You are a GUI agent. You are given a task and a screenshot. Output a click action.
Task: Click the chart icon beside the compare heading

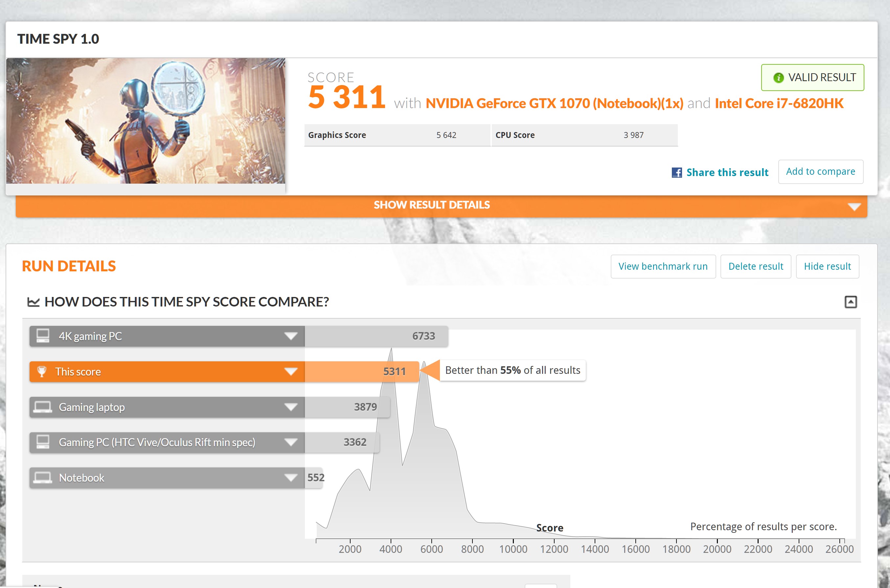(34, 302)
